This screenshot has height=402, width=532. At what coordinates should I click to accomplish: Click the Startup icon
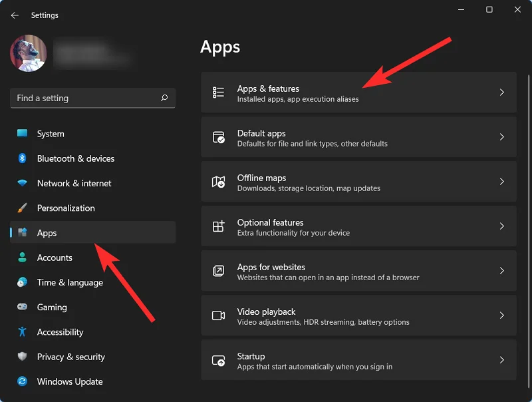(218, 360)
